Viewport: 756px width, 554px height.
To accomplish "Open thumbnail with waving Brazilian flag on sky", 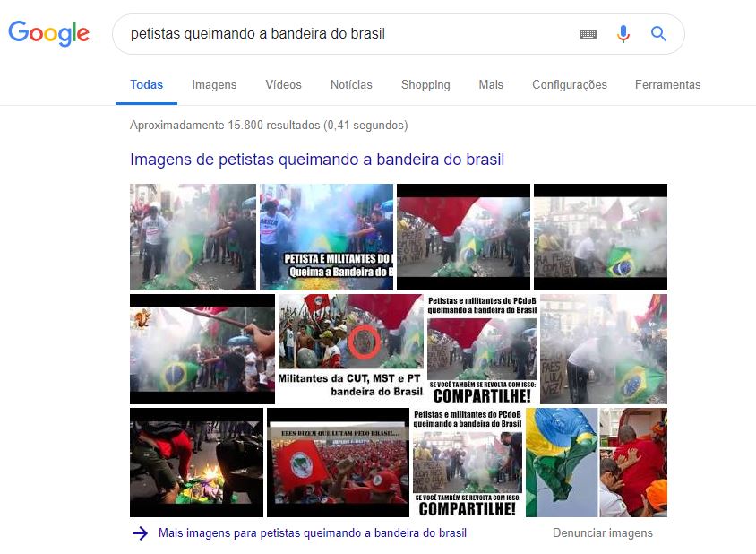I will click(562, 463).
